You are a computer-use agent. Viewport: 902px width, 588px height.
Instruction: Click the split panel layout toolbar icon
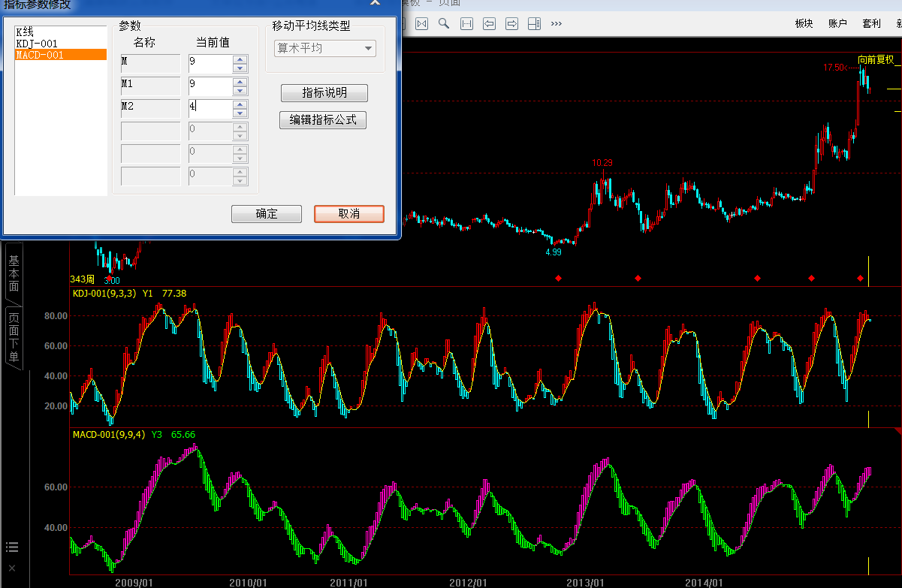click(534, 24)
